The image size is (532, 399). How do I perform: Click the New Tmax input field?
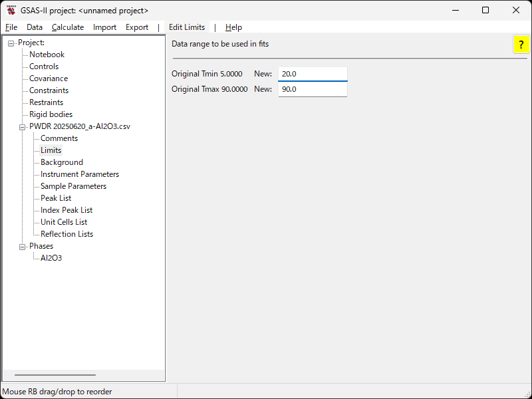pos(312,89)
